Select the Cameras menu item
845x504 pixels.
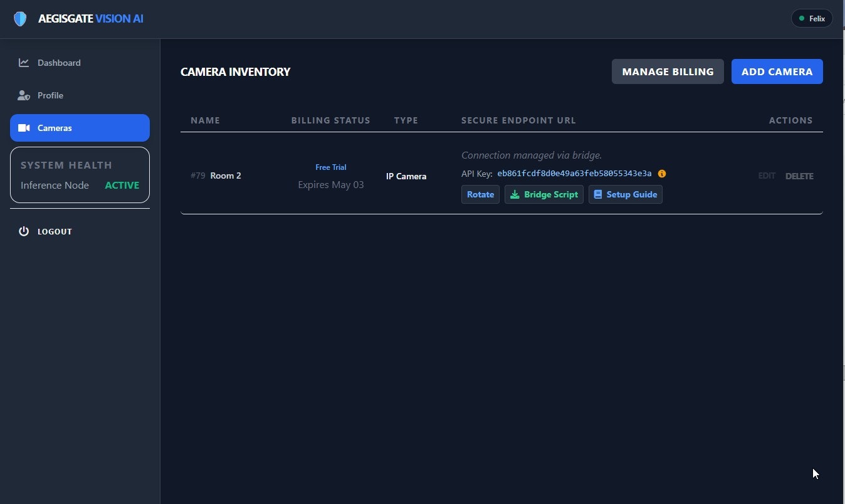point(80,128)
